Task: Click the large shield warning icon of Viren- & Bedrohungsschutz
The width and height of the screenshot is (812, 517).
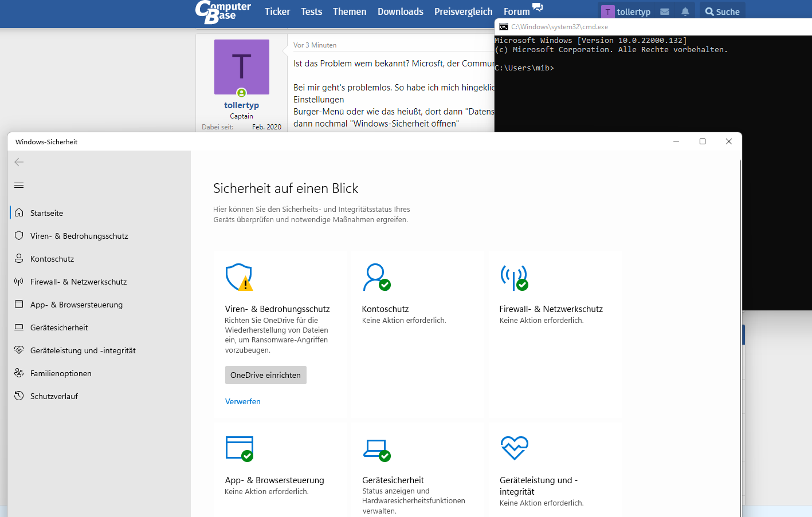Action: pos(239,277)
